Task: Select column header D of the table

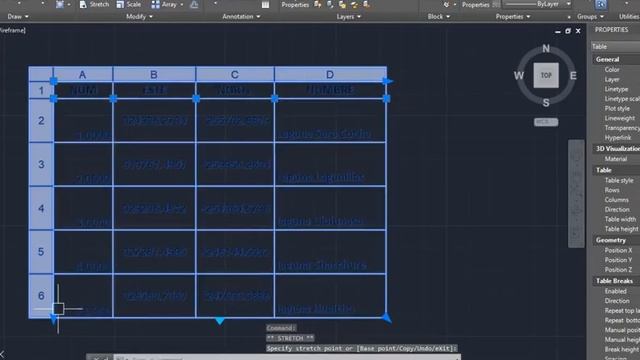Action: (330, 74)
